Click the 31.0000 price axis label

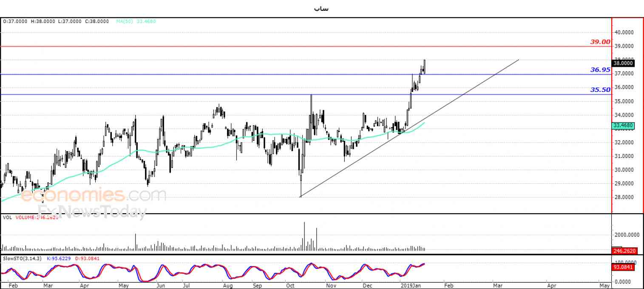[624, 156]
